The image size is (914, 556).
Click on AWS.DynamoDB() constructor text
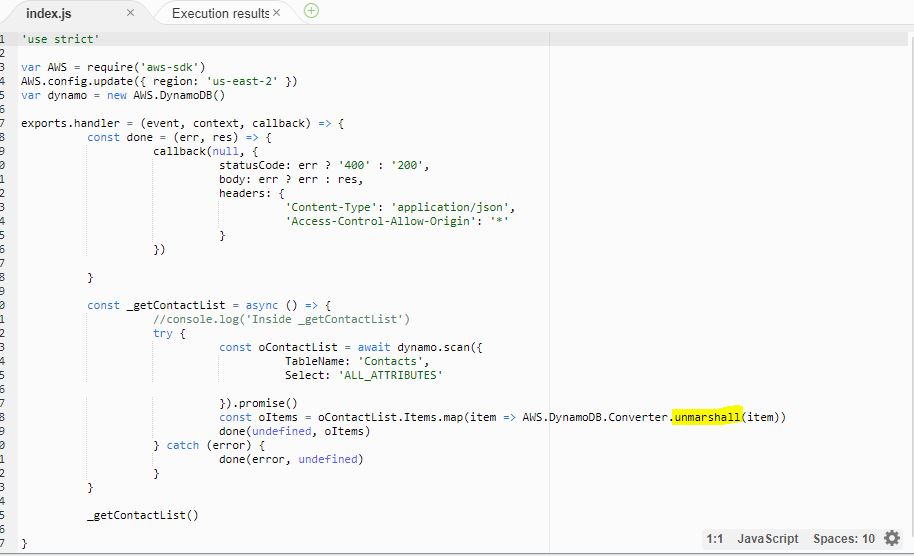pos(179,95)
